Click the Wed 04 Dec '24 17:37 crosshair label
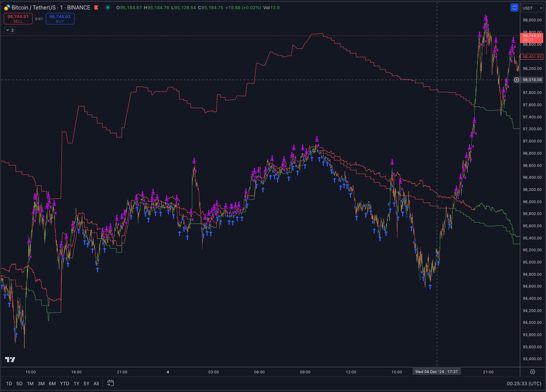This screenshot has height=392, width=546. point(437,372)
